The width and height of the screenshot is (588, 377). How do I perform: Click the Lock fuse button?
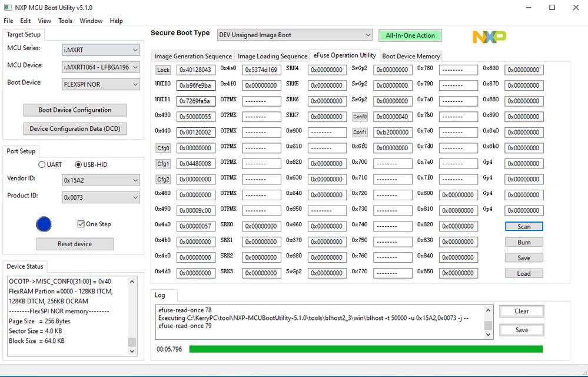click(163, 70)
